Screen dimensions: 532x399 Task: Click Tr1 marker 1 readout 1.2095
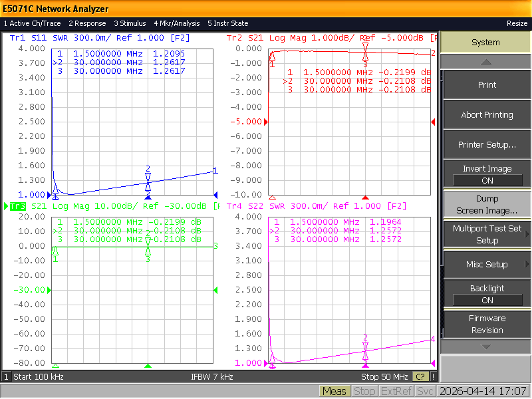pos(169,54)
